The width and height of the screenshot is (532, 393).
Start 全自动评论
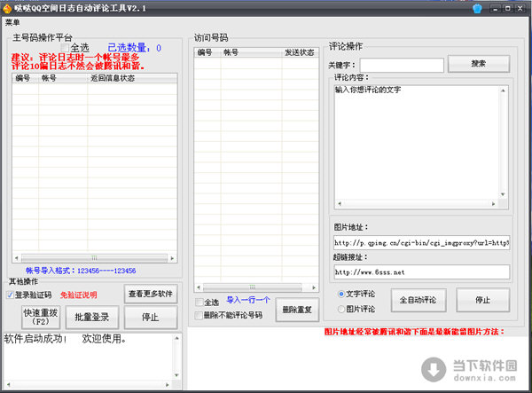tap(418, 300)
